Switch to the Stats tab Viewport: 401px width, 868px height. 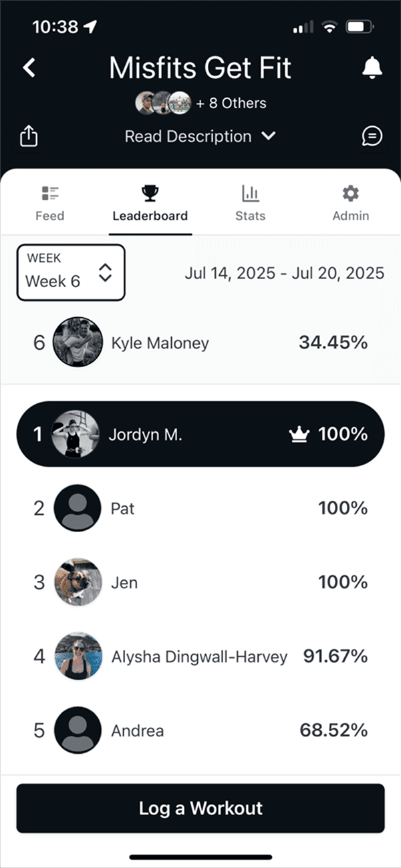(x=250, y=202)
